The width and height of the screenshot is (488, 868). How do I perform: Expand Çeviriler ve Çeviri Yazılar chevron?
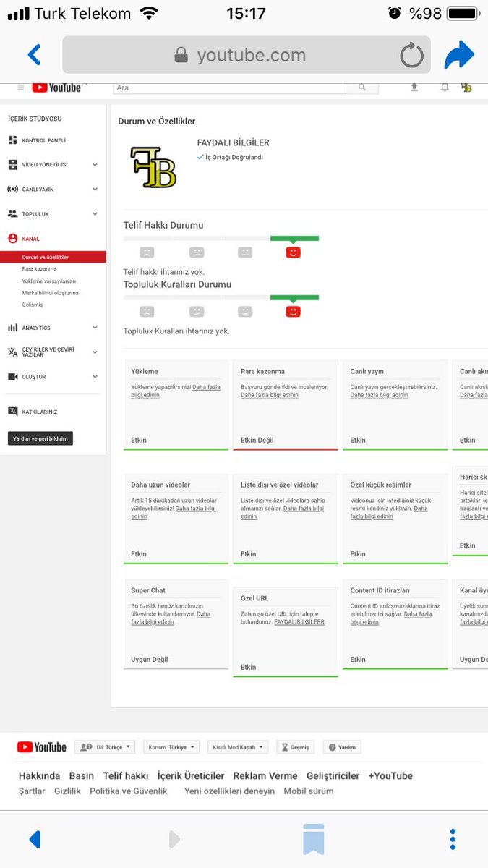[95, 352]
